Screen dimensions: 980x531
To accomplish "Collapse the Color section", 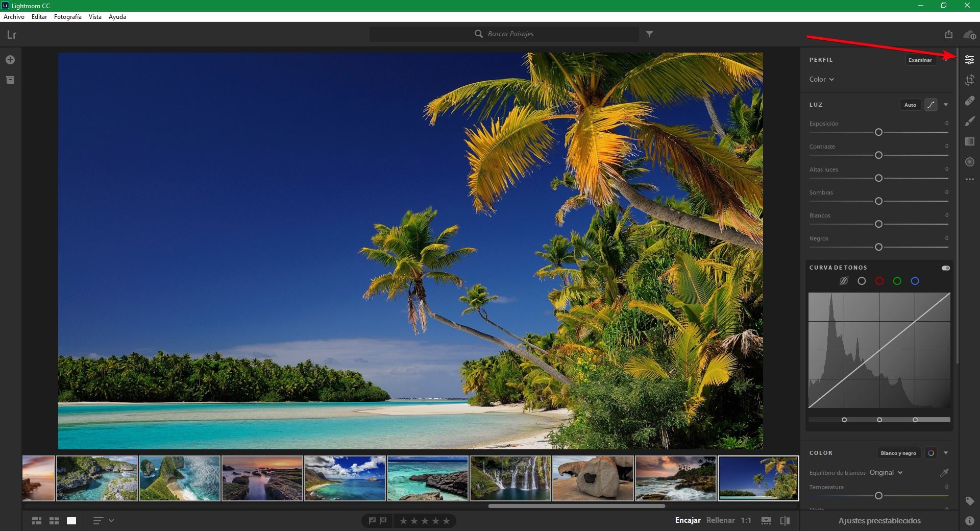I will tap(946, 453).
